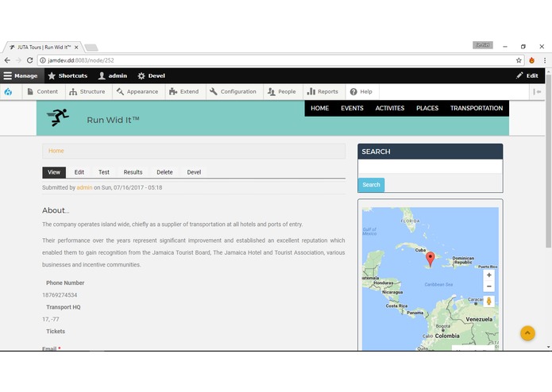Click the phone number 18769274534

point(60,295)
